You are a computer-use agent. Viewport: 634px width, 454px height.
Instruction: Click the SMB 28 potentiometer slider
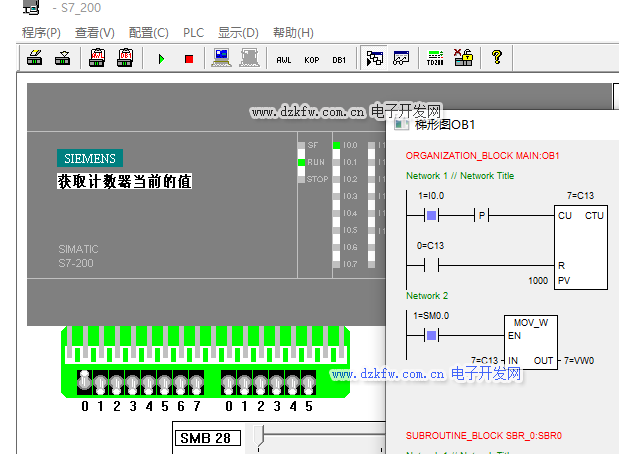[x=262, y=437]
